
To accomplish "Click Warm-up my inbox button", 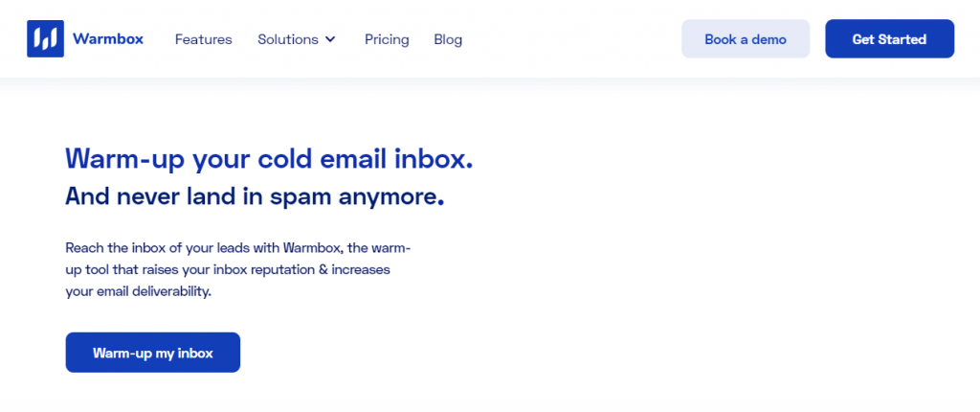I will click(152, 353).
